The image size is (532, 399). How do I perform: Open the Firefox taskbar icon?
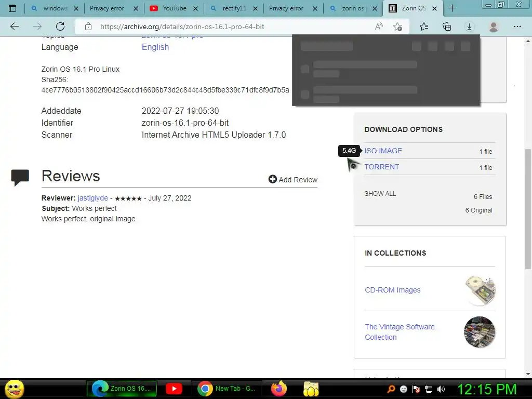coord(279,389)
